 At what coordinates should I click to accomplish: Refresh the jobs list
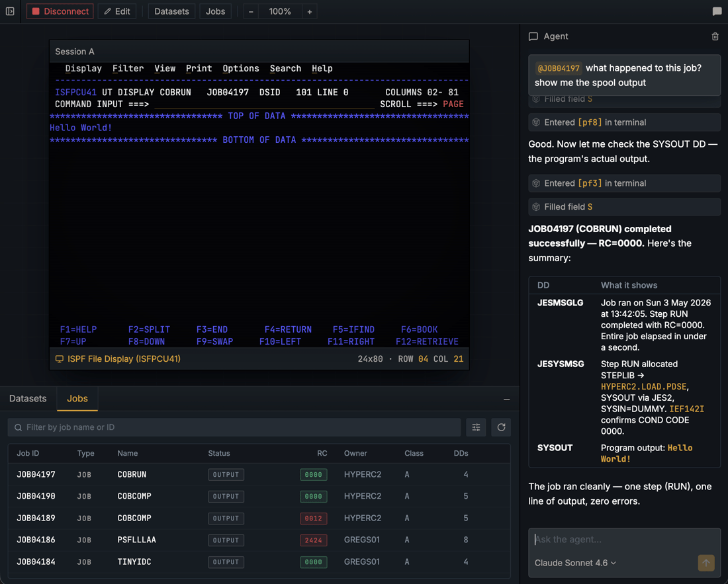click(501, 427)
